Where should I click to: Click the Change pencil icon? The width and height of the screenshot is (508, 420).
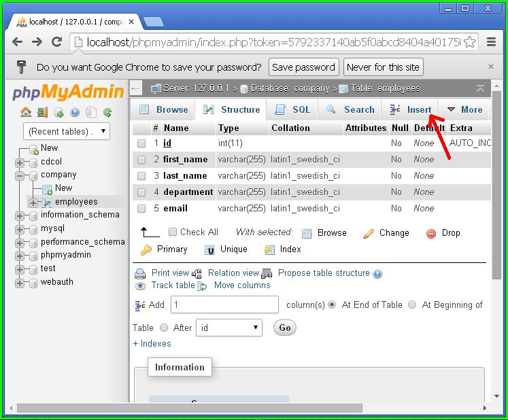pyautogui.click(x=369, y=233)
